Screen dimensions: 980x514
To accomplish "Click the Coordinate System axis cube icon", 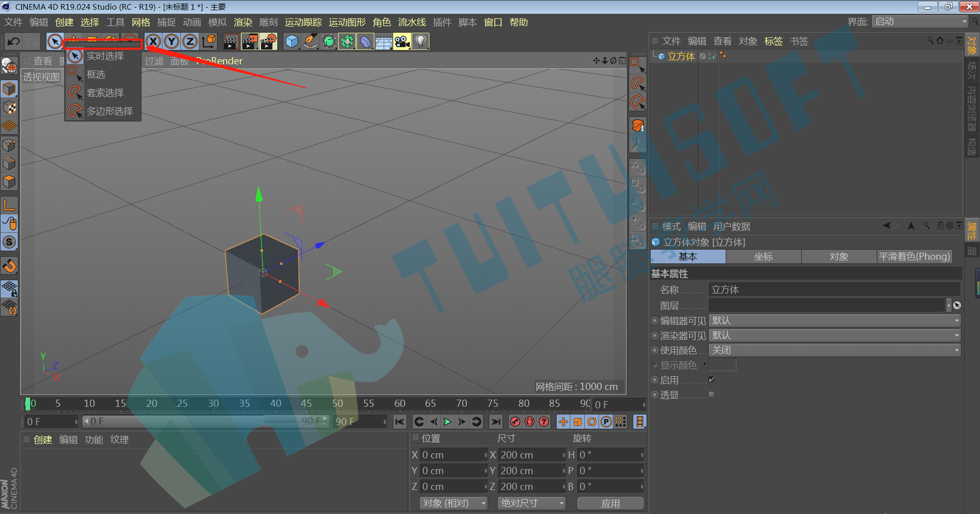I will tap(209, 41).
